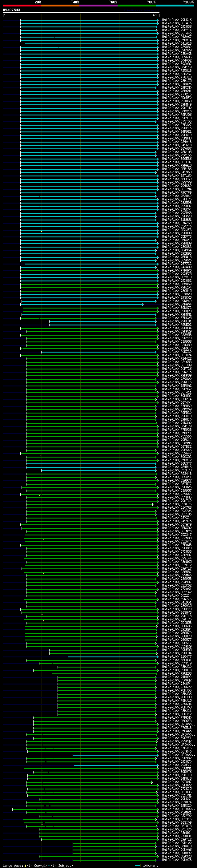Click label UniRef100_A9T8N7
Image resolution: width=197 pixels, height=868 pixels.
click(177, 782)
